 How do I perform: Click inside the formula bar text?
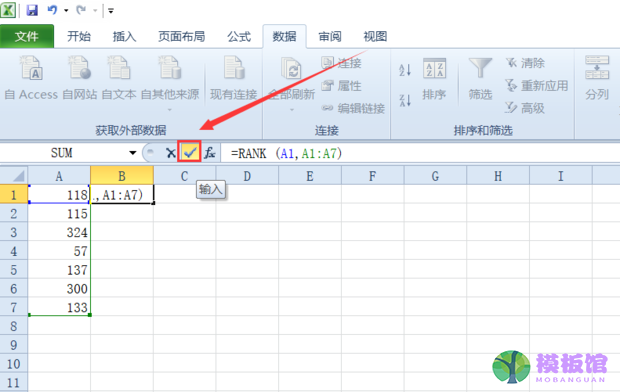tap(286, 153)
